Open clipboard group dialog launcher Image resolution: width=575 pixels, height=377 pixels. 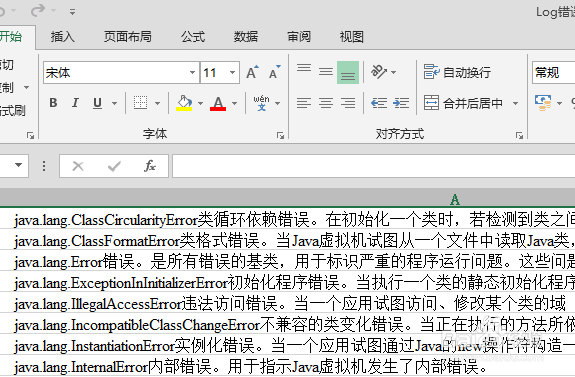(x=30, y=136)
